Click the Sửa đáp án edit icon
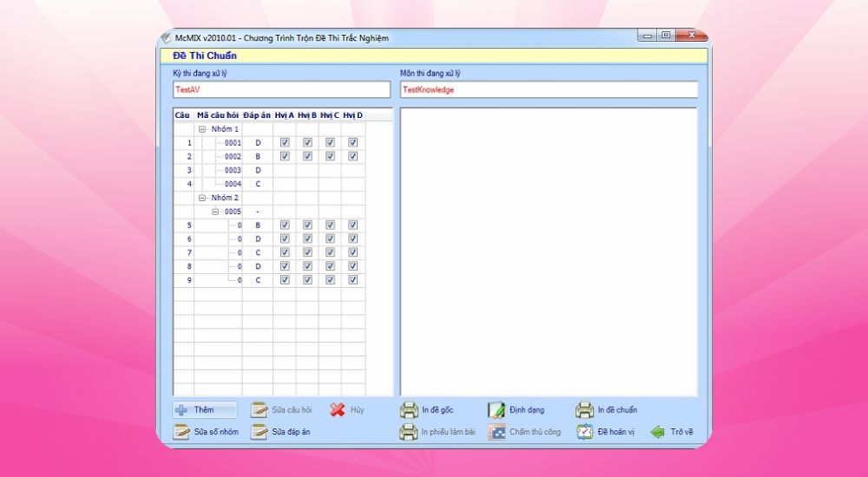The image size is (868, 477). [x=259, y=432]
